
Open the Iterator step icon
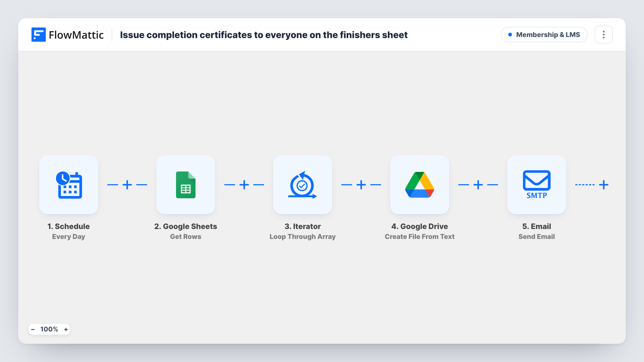coord(303,185)
